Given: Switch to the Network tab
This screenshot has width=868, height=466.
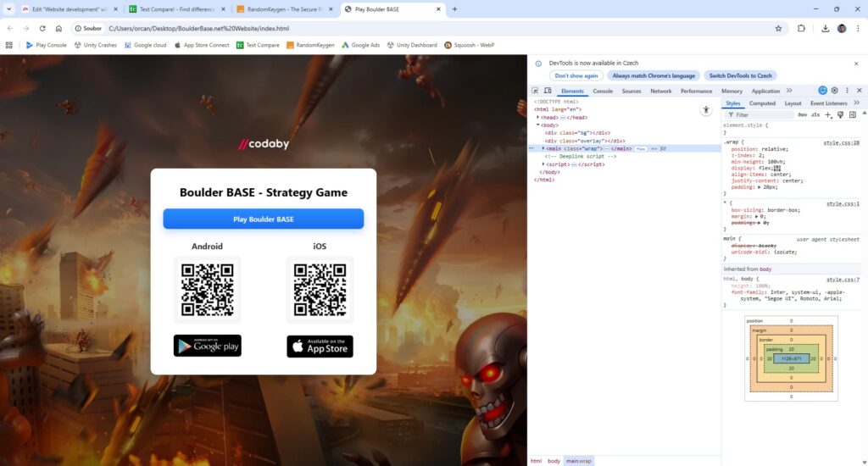Looking at the screenshot, I should coord(661,91).
